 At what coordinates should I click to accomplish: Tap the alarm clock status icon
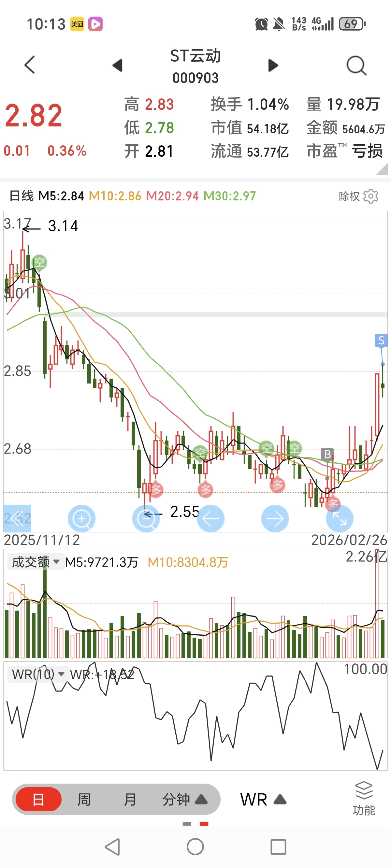[x=262, y=24]
